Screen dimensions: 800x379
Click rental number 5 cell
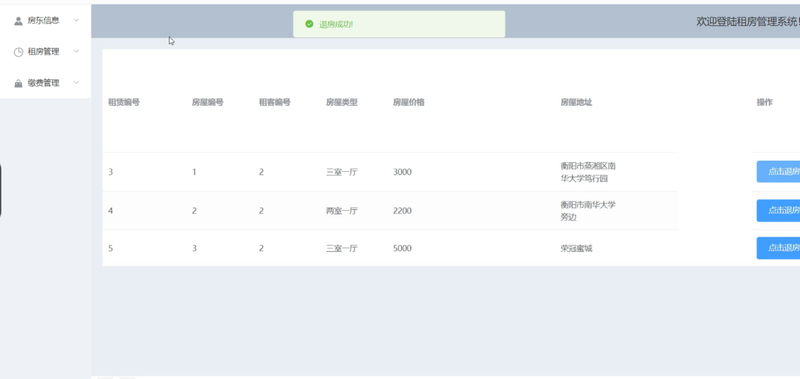pyautogui.click(x=111, y=248)
